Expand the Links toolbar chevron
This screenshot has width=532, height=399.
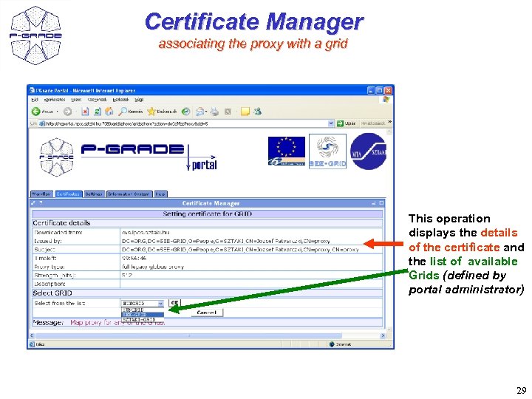pyautogui.click(x=389, y=122)
